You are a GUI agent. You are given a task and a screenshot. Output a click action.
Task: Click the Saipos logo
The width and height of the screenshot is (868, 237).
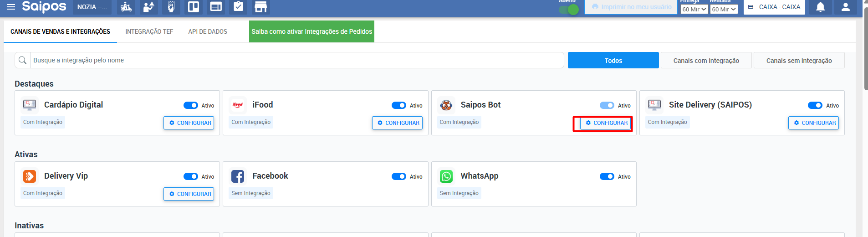pyautogui.click(x=44, y=6)
